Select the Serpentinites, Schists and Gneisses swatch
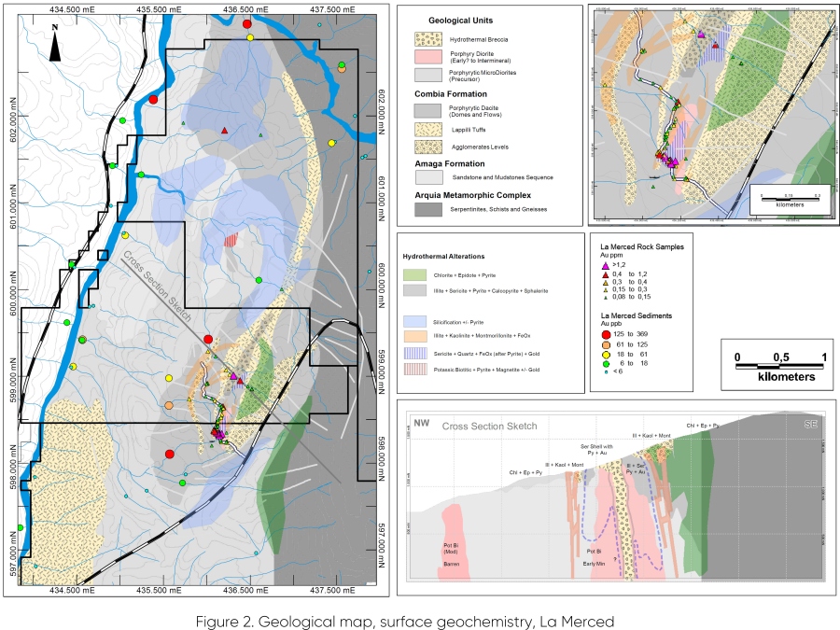 (427, 209)
